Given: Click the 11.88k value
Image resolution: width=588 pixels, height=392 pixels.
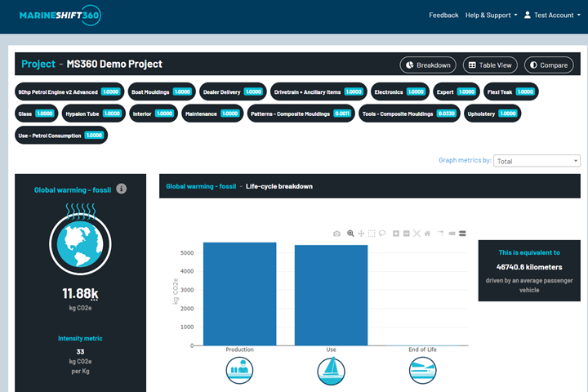Looking at the screenshot, I should coord(80,293).
